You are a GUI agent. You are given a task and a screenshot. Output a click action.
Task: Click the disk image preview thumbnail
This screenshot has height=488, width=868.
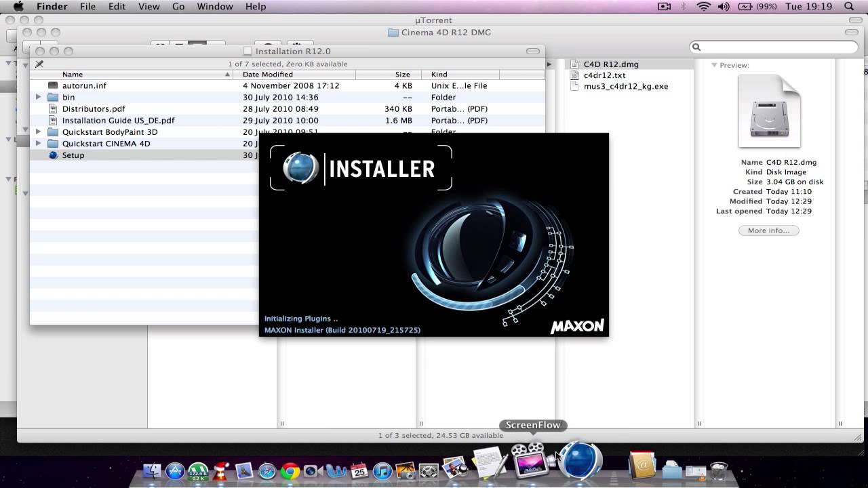(x=769, y=111)
